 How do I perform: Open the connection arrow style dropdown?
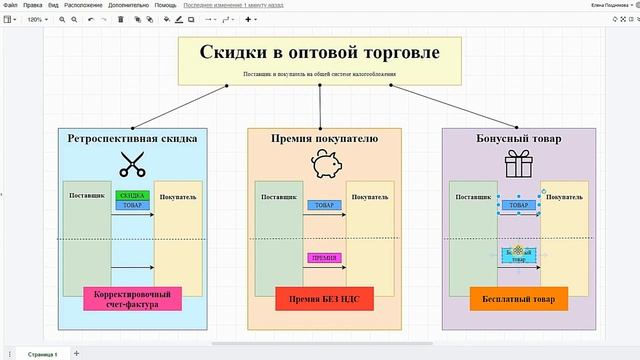coord(210,19)
